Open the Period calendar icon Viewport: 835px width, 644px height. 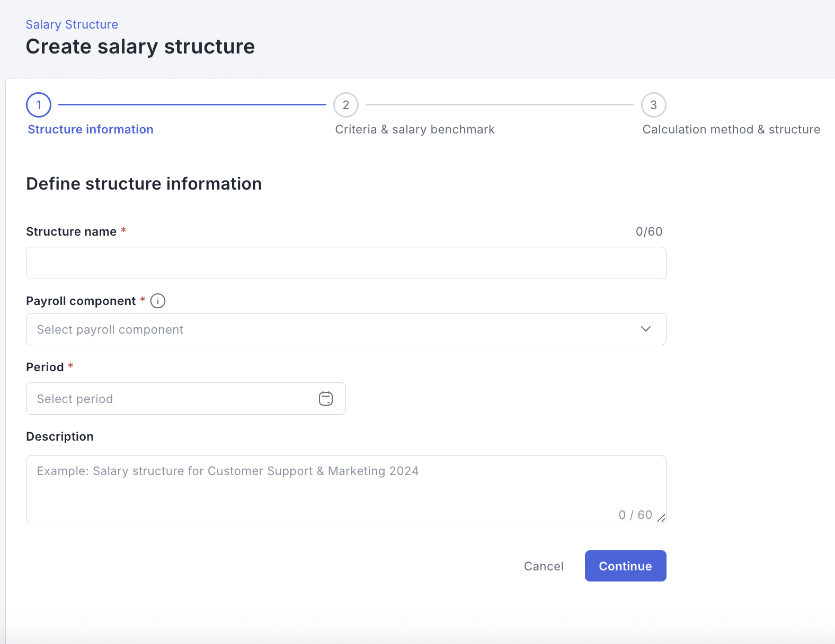click(326, 399)
